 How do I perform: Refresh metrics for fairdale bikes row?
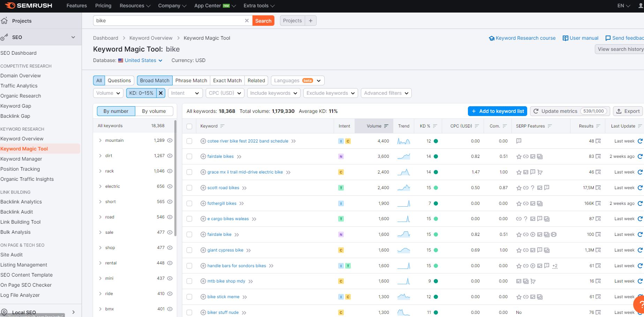pyautogui.click(x=640, y=156)
